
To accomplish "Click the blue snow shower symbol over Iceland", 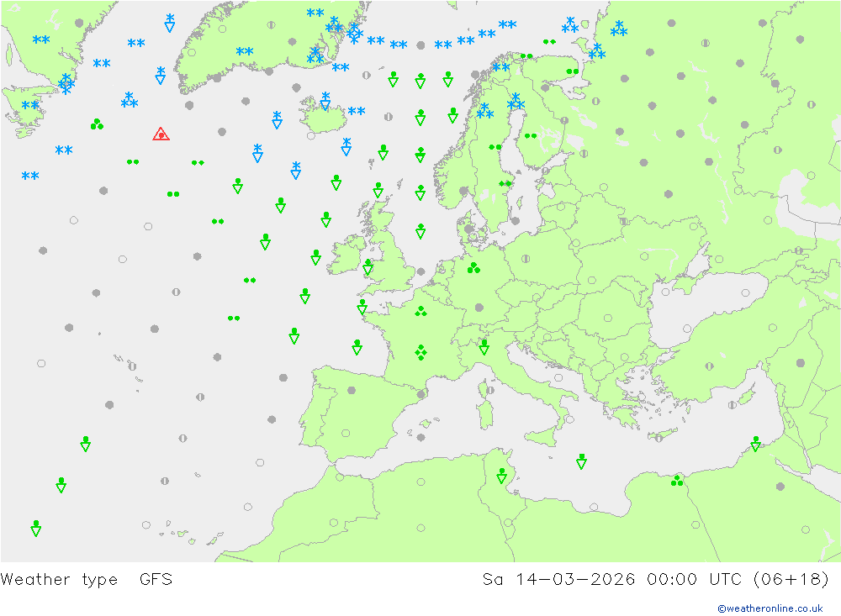I will click(325, 101).
